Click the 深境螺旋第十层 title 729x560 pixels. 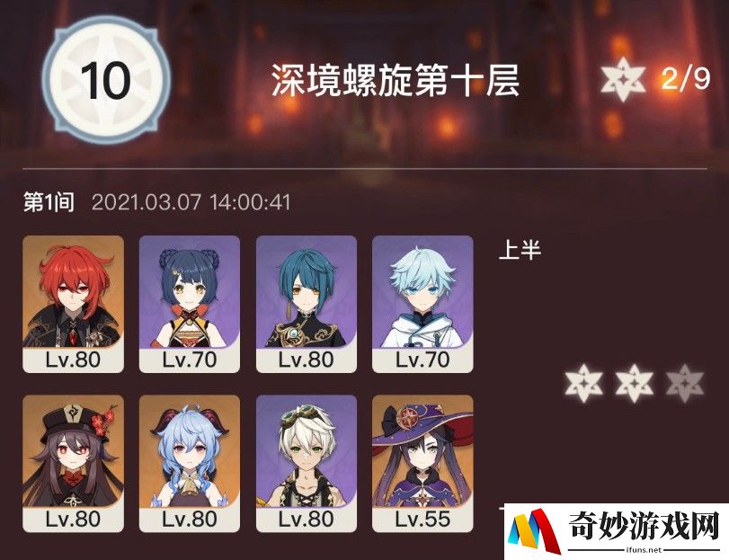point(396,80)
